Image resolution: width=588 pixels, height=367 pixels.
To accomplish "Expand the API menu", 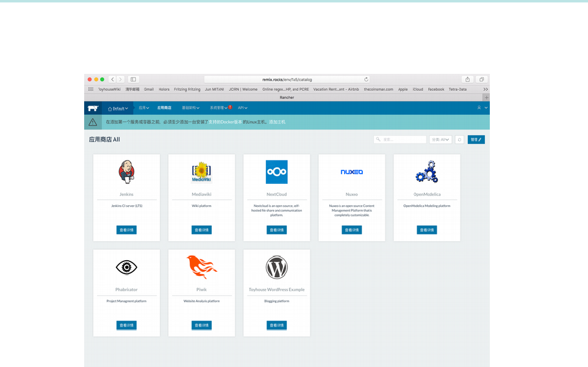I will [243, 107].
